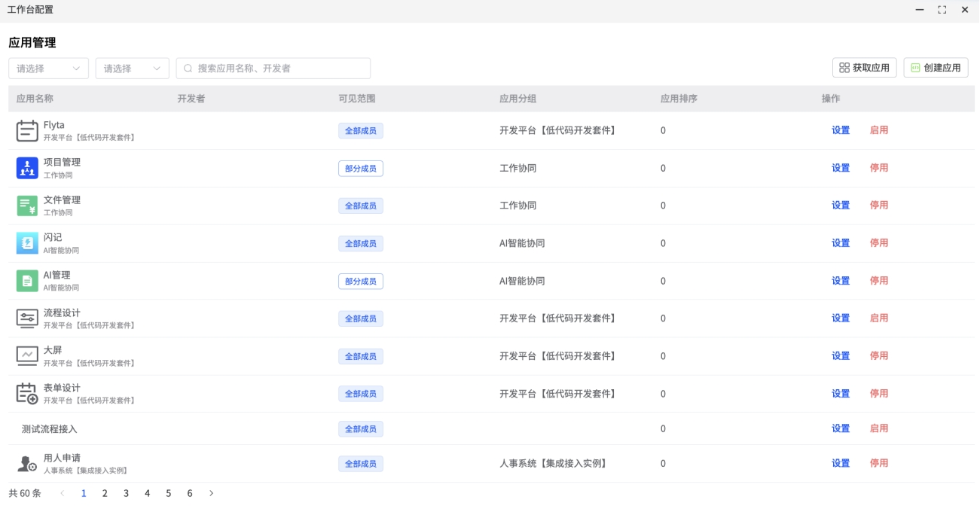Click the 应用排序 column header
This screenshot has width=980, height=518.
(x=679, y=99)
